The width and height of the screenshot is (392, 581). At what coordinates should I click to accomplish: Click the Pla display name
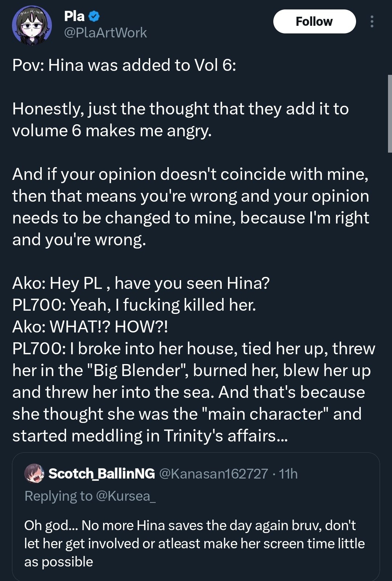74,16
